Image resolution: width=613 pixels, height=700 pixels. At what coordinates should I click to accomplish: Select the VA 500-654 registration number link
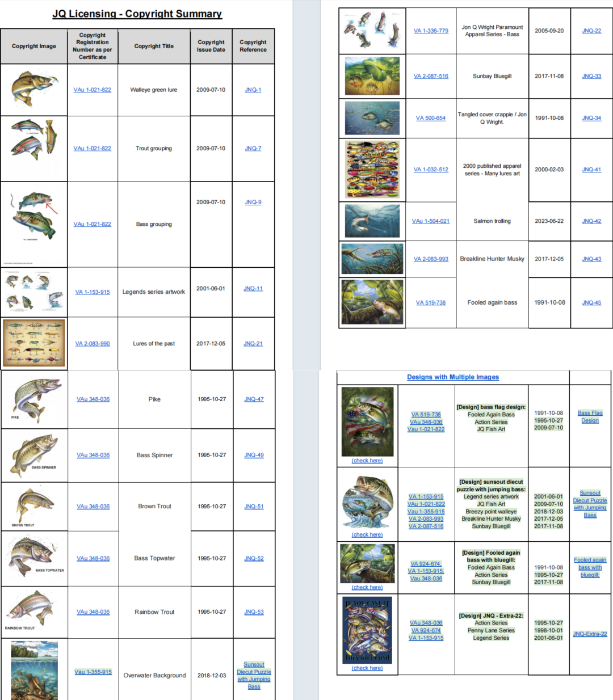coord(431,118)
